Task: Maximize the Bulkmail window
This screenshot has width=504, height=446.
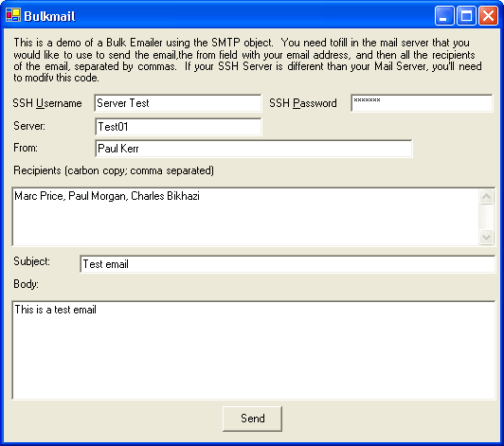Action: point(466,15)
